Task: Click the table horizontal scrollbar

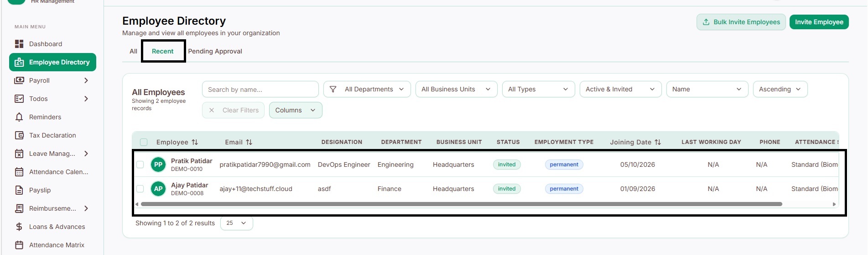Action: 462,204
